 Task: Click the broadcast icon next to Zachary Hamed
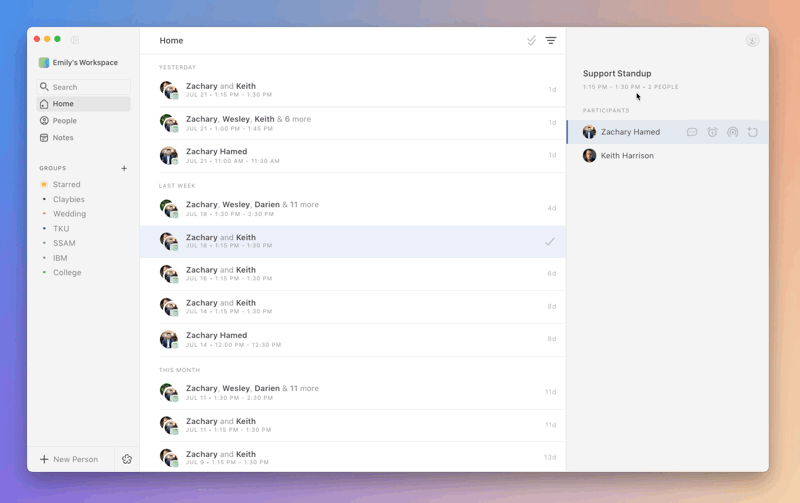pyautogui.click(x=732, y=132)
